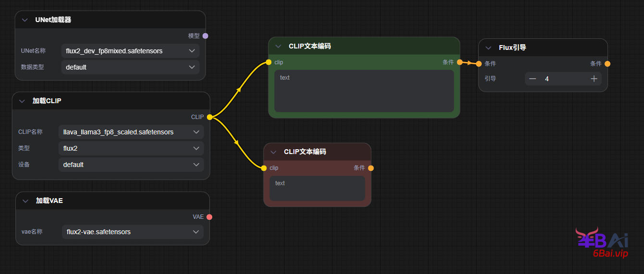This screenshot has height=274, width=644.
Task: Click the yellow CLIP output port
Action: click(210, 117)
